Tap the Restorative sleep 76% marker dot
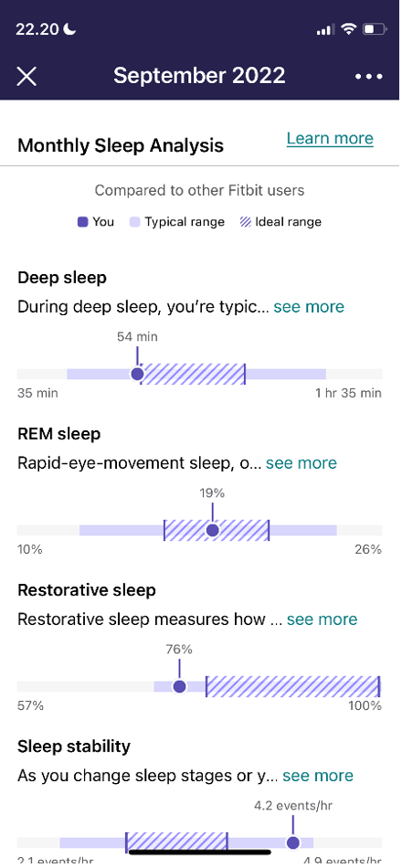Screen dimensions: 402x868 [x=179, y=686]
